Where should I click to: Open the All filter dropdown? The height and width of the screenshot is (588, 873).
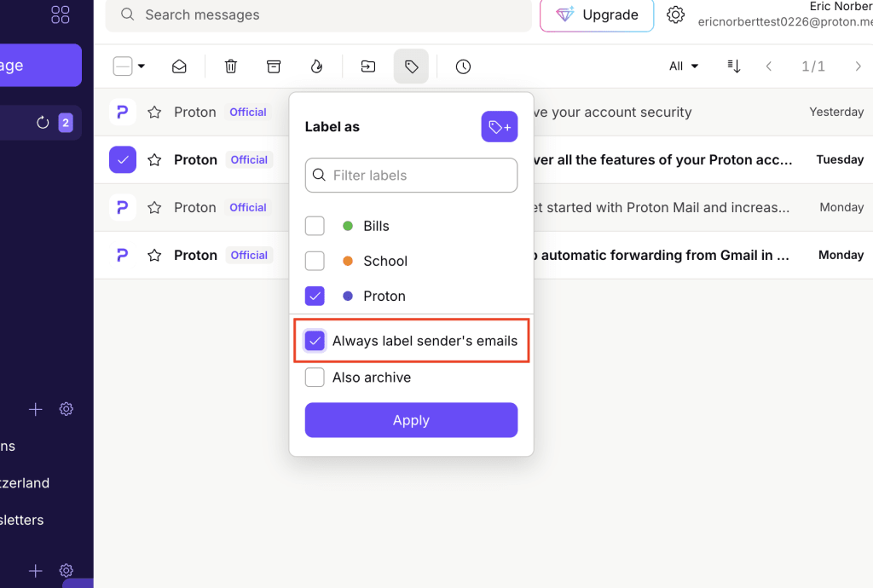684,66
